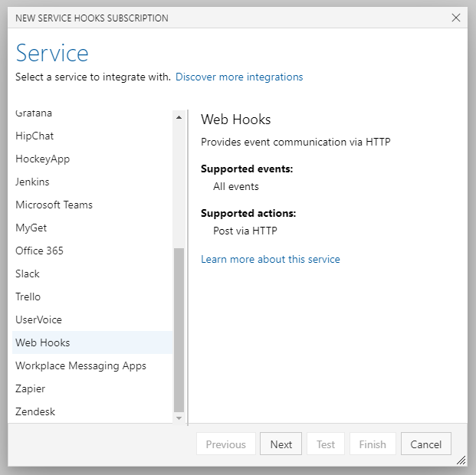
Task: Click the Cancel button
Action: click(425, 444)
